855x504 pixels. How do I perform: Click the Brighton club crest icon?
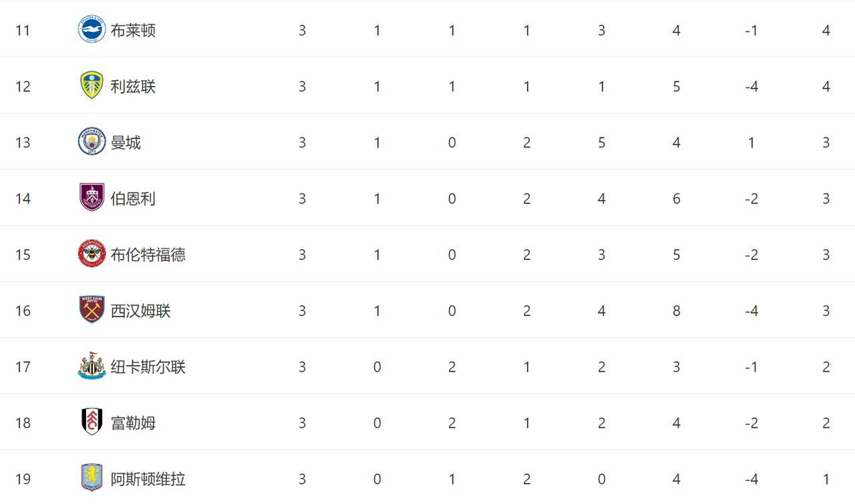[92, 30]
